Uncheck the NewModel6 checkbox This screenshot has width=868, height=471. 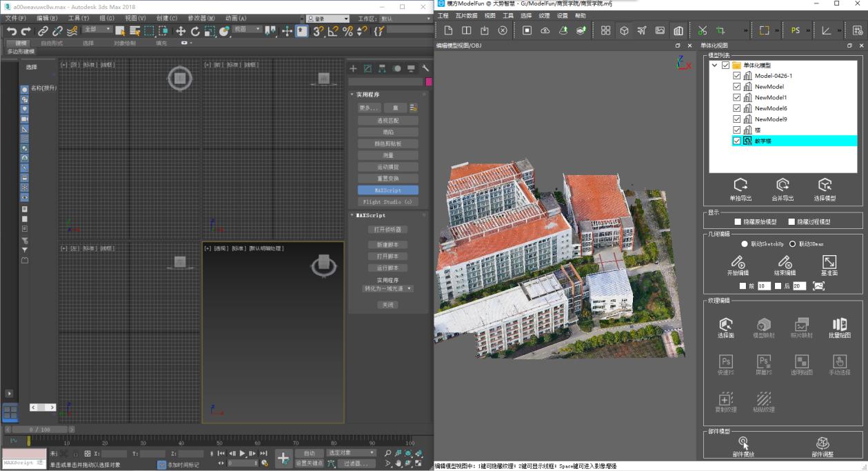pos(736,108)
